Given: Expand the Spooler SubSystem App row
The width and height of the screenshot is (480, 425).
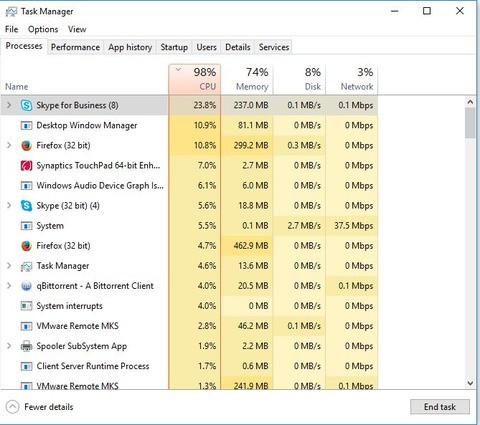Looking at the screenshot, I should [x=9, y=346].
